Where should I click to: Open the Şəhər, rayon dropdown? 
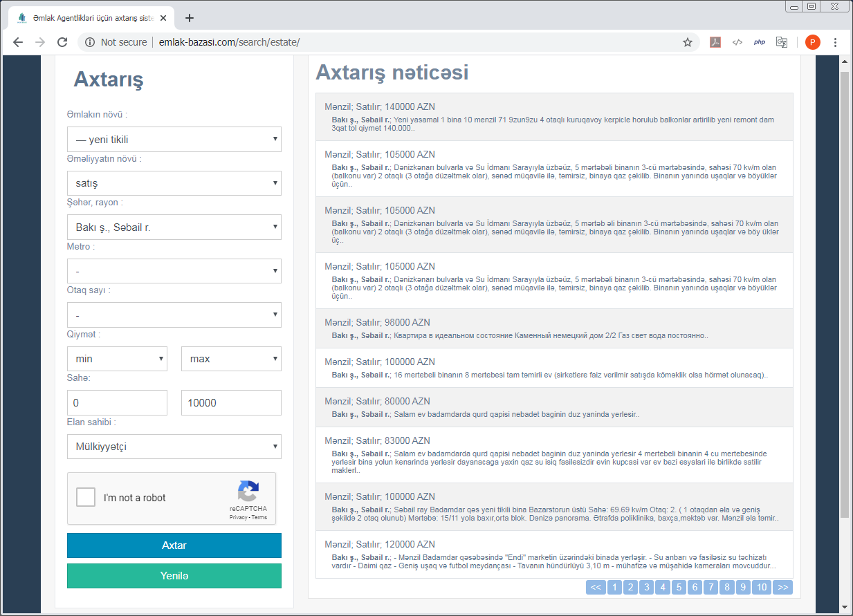pos(174,227)
